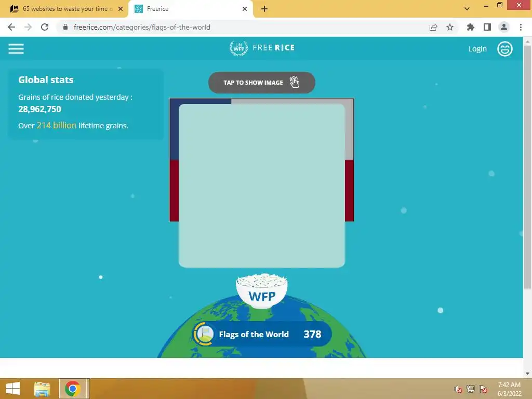Click the taskbar clock 7:42 AM

(509, 385)
